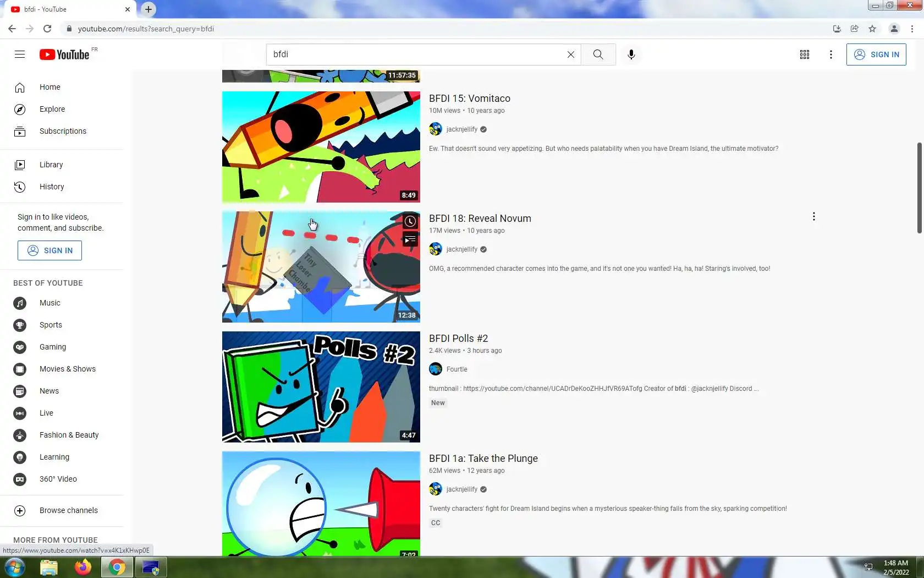Image resolution: width=924 pixels, height=578 pixels.
Task: Sign in using the header button
Action: click(x=876, y=54)
